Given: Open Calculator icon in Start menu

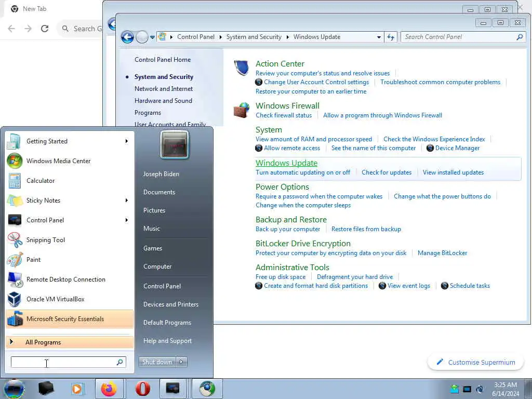Looking at the screenshot, I should pyautogui.click(x=14, y=180).
